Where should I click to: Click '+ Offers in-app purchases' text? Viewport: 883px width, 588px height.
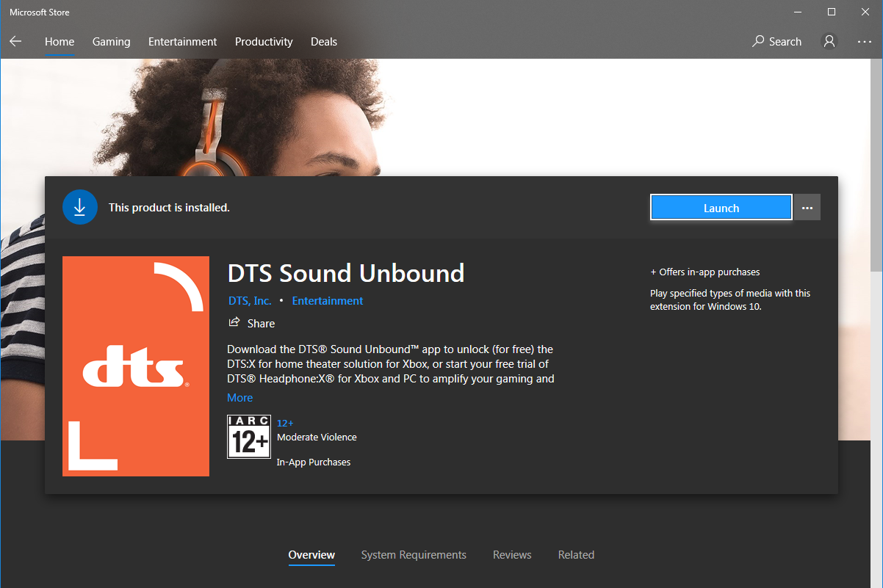click(x=705, y=272)
